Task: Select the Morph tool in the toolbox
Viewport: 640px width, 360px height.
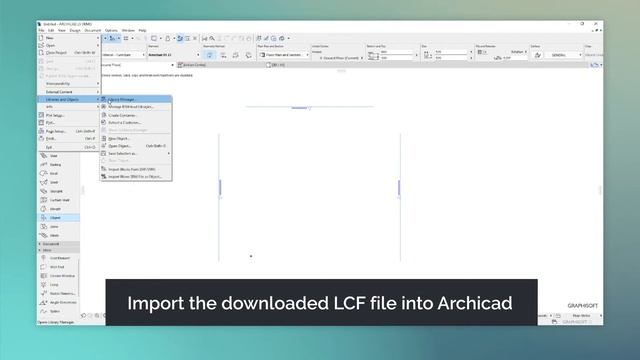Action: (x=59, y=209)
